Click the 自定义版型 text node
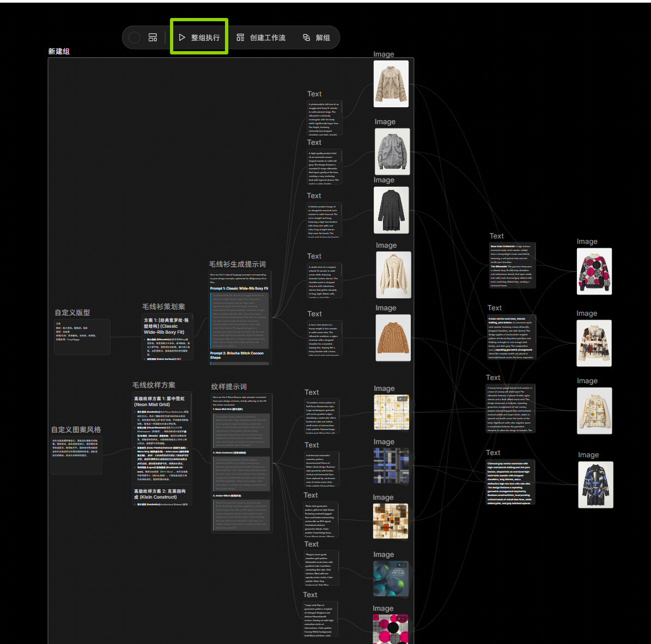This screenshot has height=644, width=651. [x=82, y=337]
